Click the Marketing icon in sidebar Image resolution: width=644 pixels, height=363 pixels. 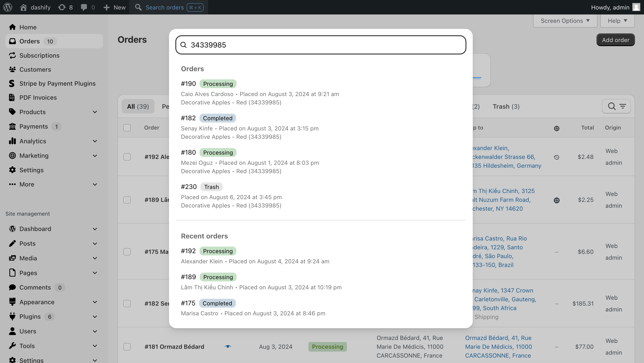[x=12, y=155]
